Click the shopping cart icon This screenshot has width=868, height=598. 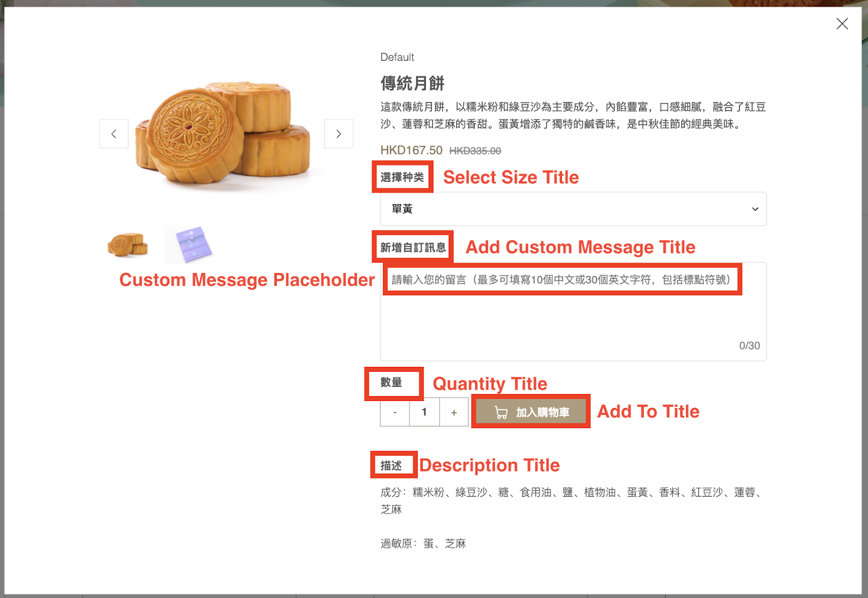pos(501,413)
